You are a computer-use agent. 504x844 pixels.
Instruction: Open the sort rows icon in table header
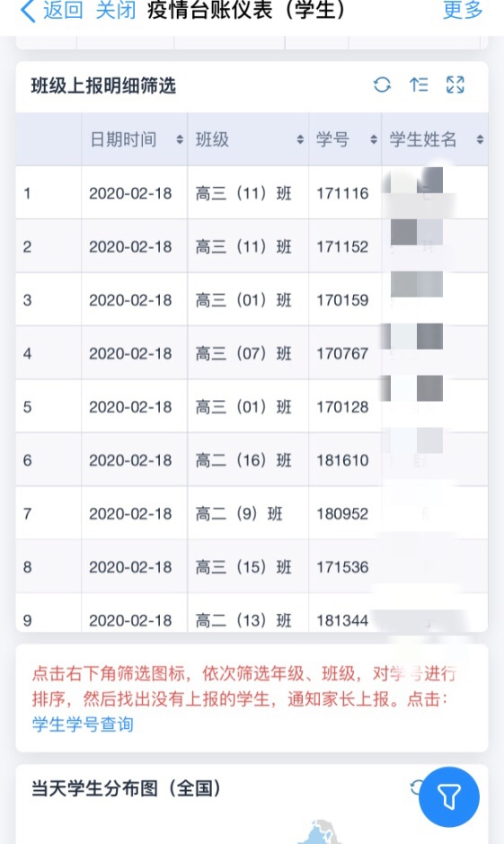tap(419, 84)
